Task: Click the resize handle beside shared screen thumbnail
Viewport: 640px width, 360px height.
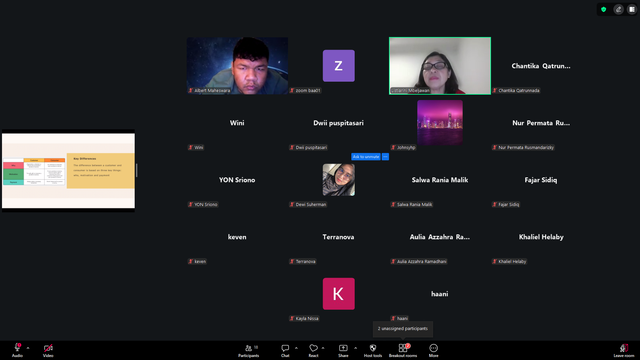Action: [x=136, y=171]
